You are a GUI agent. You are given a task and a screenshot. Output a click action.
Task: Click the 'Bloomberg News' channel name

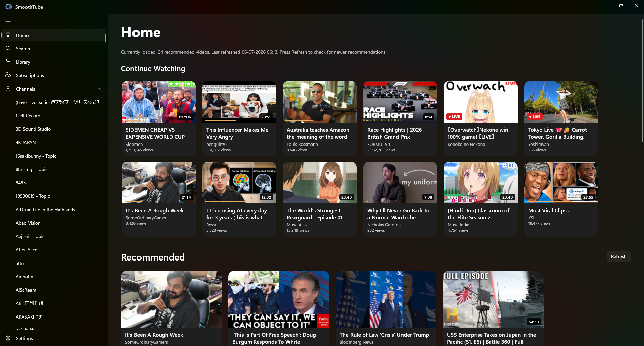pos(356,342)
